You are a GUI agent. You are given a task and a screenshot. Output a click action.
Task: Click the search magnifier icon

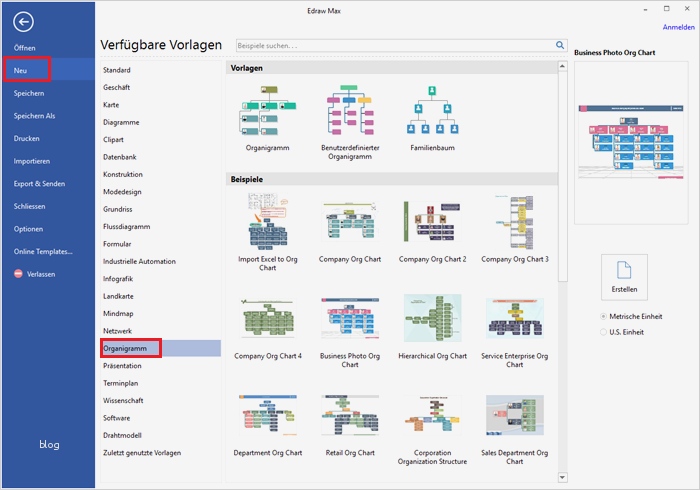pyautogui.click(x=560, y=45)
